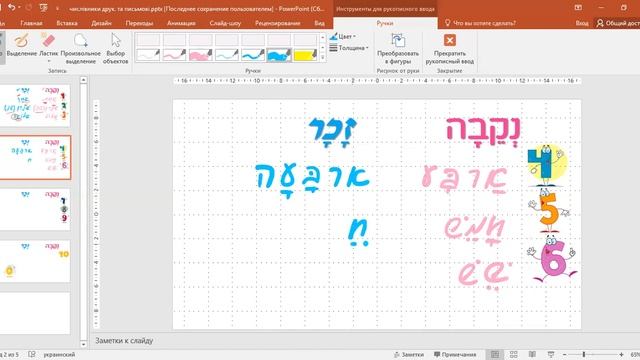
Task: Open Customize Quick Access Toolbar dropdown
Action: pos(57,8)
